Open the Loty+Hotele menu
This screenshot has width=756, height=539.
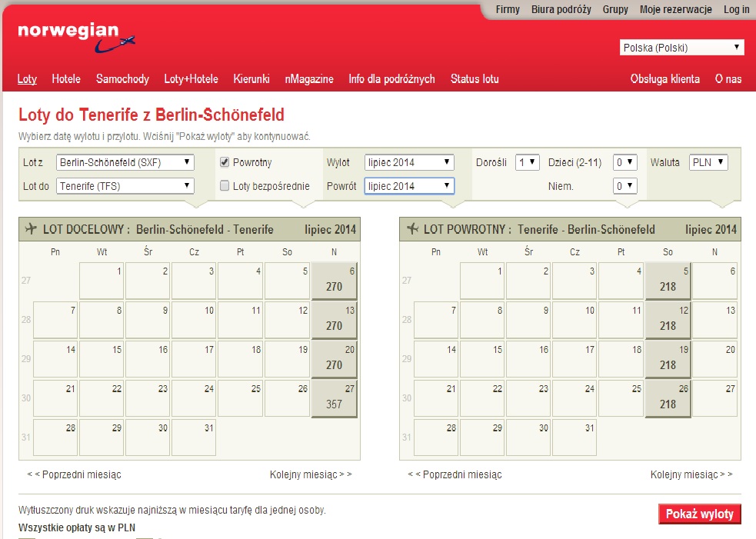point(191,79)
